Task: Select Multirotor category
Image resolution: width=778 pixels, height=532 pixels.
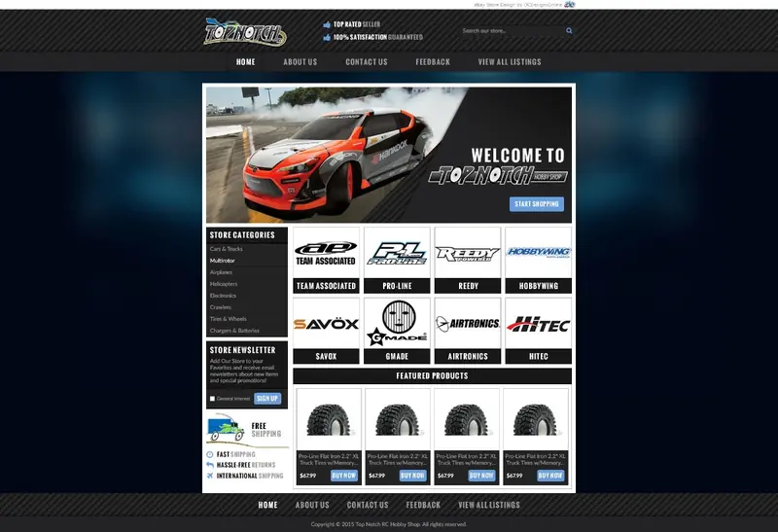Action: click(x=223, y=261)
